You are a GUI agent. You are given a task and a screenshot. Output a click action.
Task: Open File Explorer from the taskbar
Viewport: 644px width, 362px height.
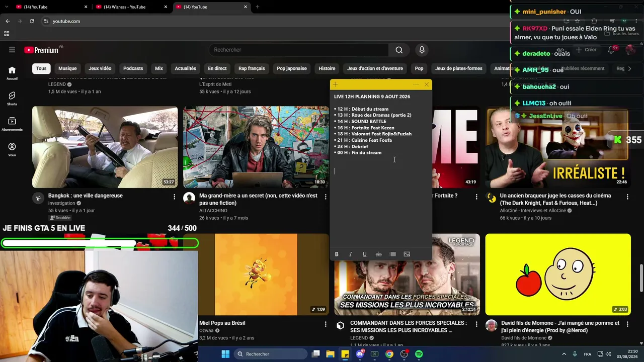331,354
